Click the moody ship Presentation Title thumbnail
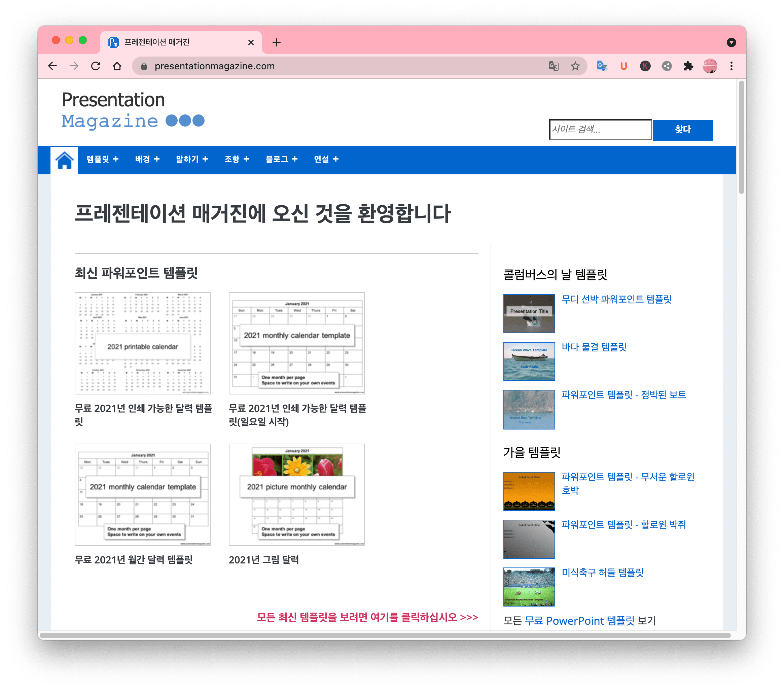Screen dimensions: 784x690 529,314
